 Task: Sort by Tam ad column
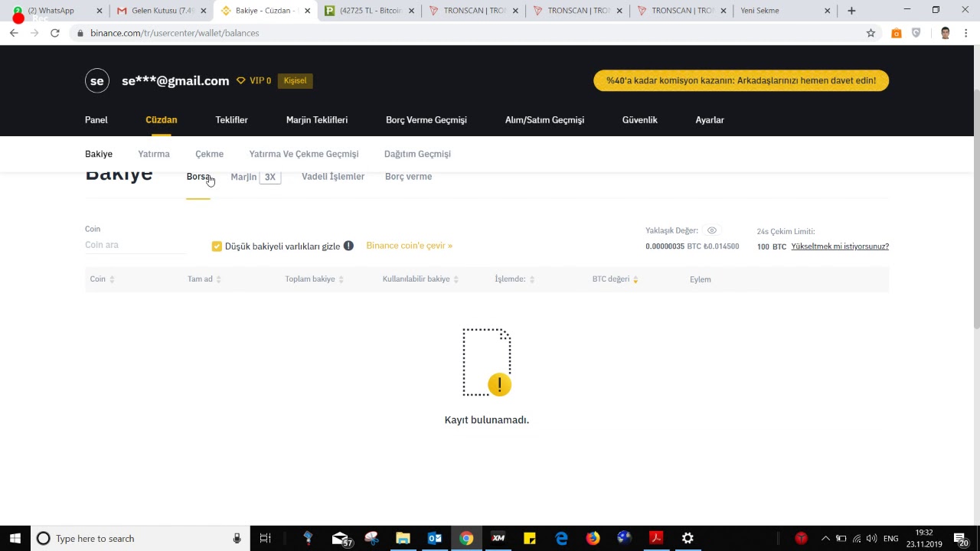(218, 279)
